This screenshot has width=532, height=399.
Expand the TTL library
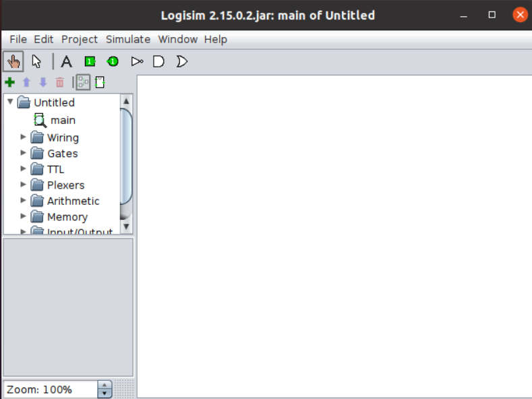[23, 168]
